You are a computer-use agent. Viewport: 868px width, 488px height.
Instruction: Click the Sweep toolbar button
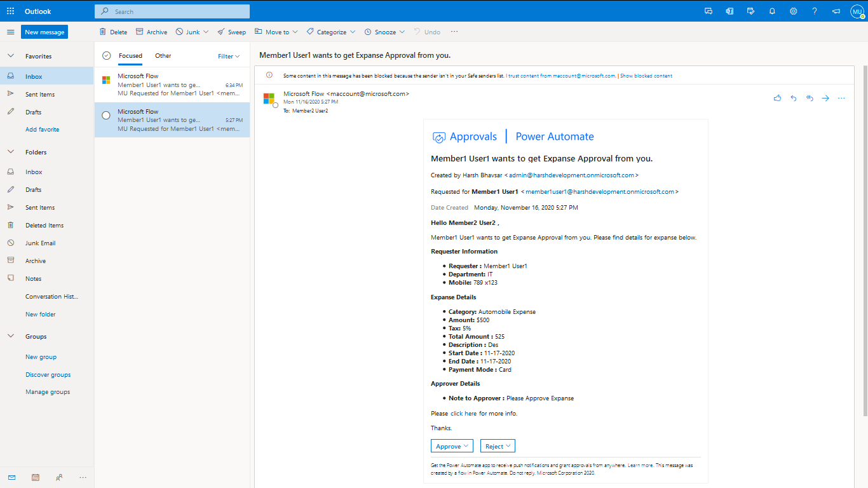pyautogui.click(x=231, y=32)
